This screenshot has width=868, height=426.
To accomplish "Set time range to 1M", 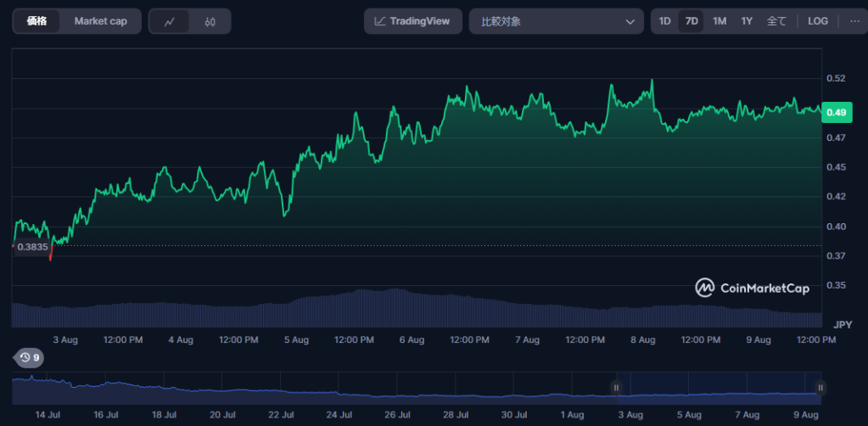I will [719, 21].
